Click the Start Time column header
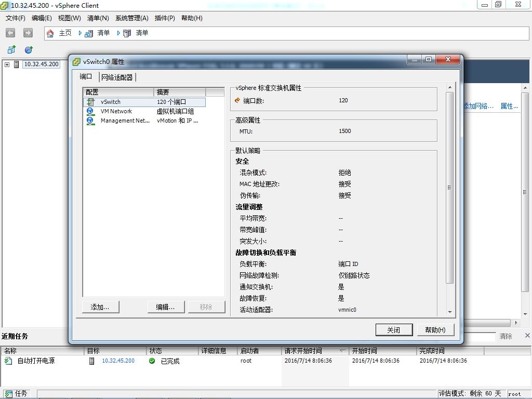The image size is (532, 399). [x=383, y=351]
